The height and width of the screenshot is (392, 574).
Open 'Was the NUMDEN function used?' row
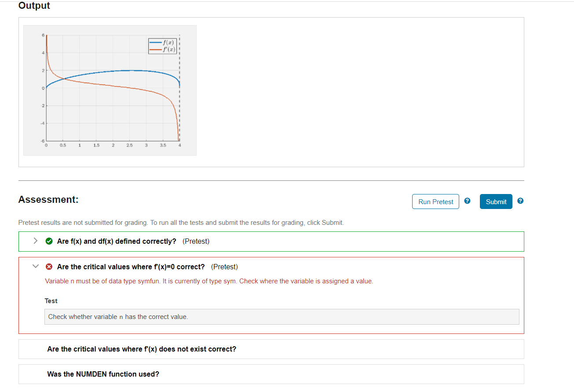(271, 374)
